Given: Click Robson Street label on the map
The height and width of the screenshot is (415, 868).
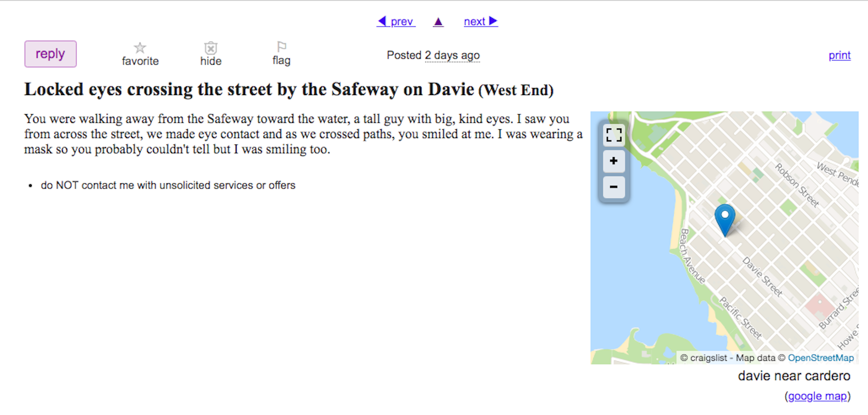Looking at the screenshot, I should [797, 185].
